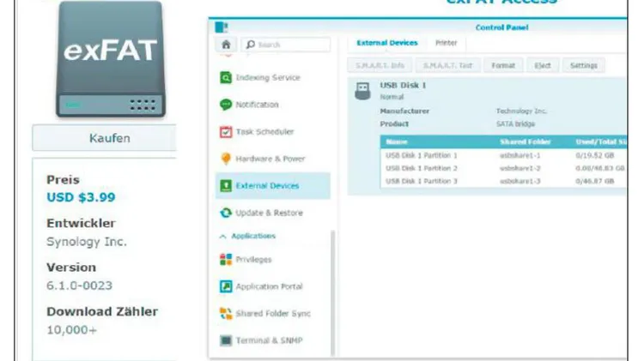The width and height of the screenshot is (644, 361).
Task: Select USB Disk 1 Partition 3 row
Action: point(503,181)
